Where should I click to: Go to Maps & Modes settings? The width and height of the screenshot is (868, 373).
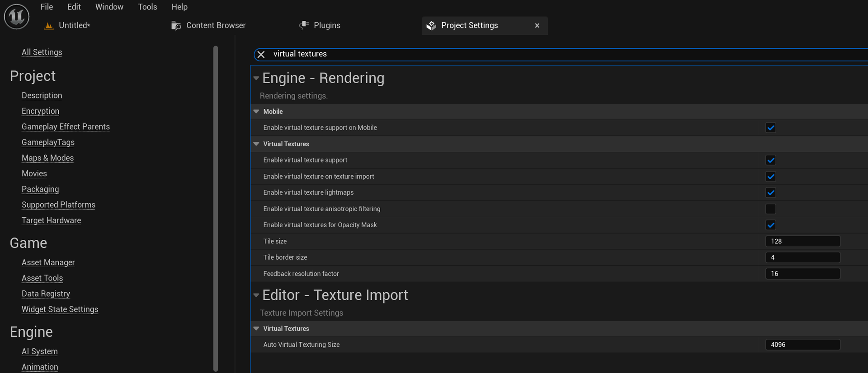point(47,158)
